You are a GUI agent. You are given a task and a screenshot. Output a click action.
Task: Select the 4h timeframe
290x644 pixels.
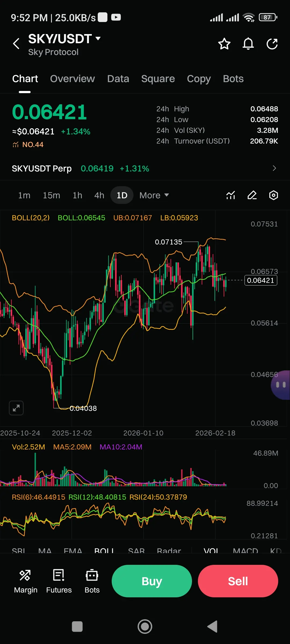point(99,195)
